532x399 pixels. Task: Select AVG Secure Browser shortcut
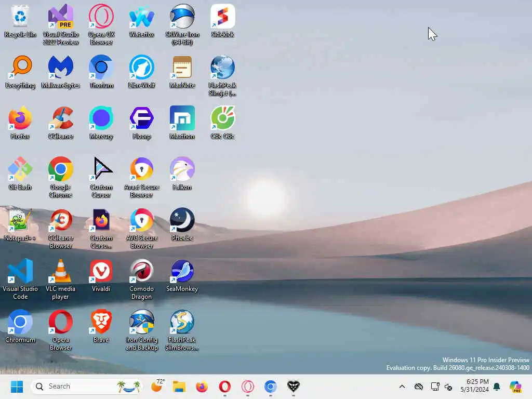(x=141, y=228)
